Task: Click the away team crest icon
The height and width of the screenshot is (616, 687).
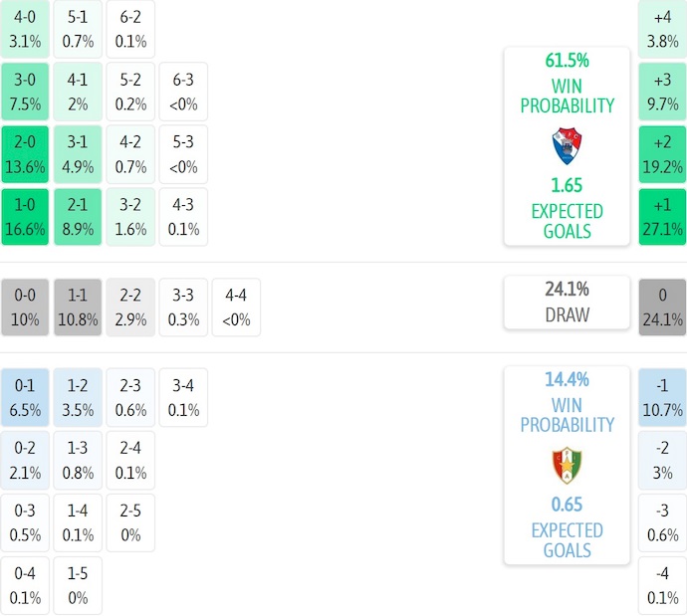Action: click(x=567, y=466)
